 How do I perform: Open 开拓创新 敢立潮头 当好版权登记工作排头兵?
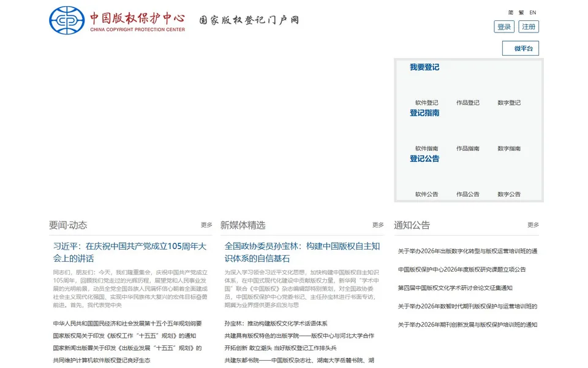281,348
